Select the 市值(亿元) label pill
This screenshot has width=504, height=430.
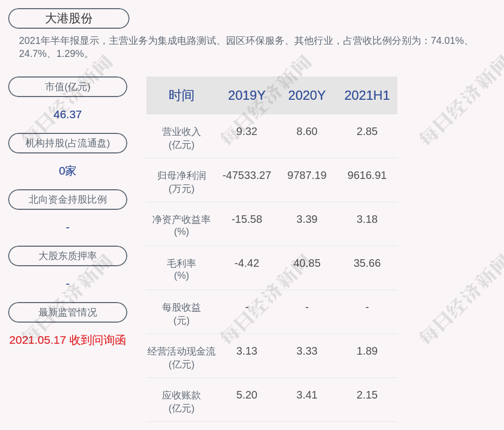68,87
